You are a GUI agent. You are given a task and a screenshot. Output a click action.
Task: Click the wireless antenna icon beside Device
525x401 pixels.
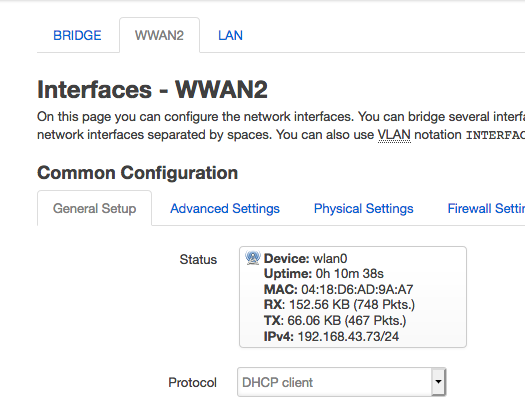[253, 258]
